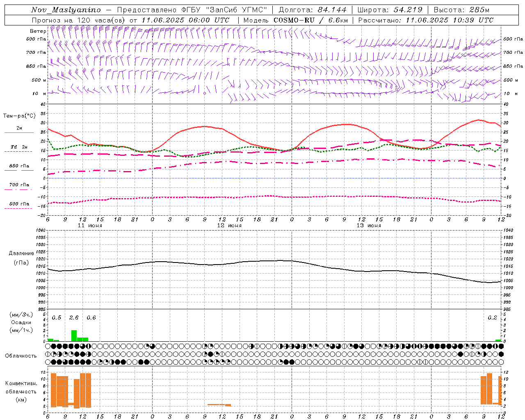
Task: Click the '(км)' unit under convective cloudiness
Action: click(x=21, y=399)
